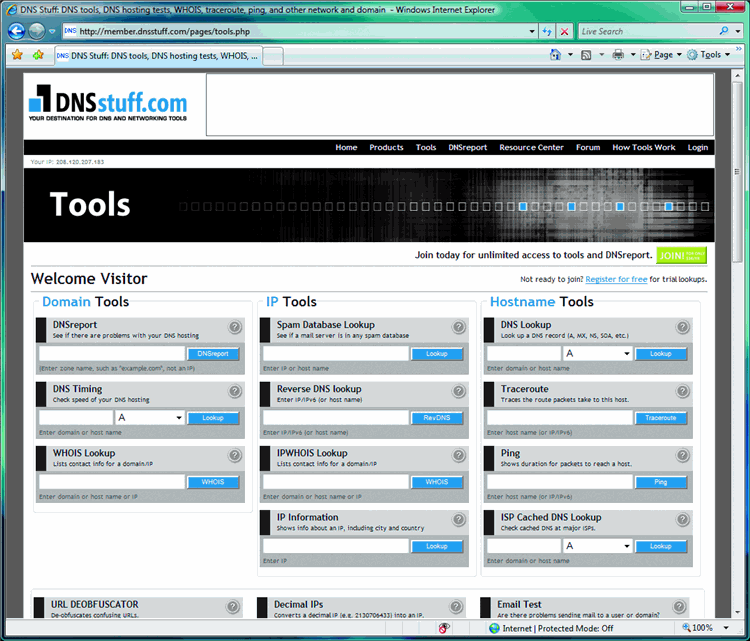Open help for URL DEOBFUSCATOR
The height and width of the screenshot is (641, 750).
click(232, 607)
